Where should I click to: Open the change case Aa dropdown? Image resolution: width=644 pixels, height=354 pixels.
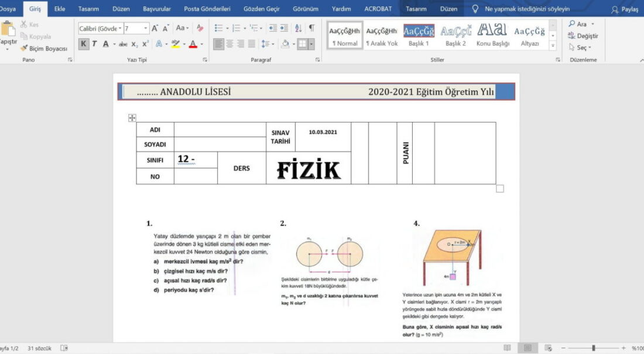pyautogui.click(x=182, y=28)
